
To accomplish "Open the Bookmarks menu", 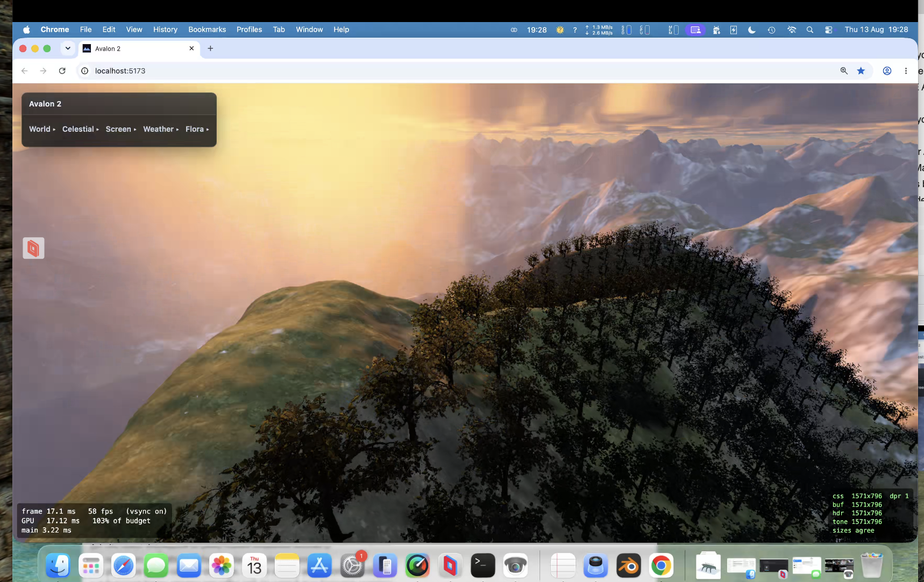I will 207,30.
